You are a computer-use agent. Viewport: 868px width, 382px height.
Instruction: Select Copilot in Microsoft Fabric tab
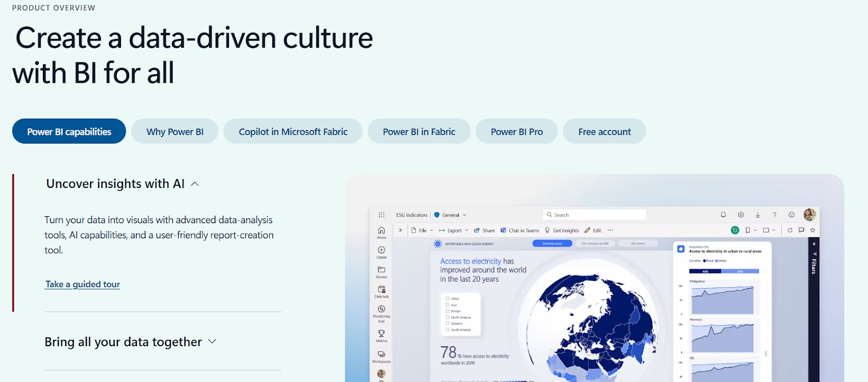tap(293, 132)
